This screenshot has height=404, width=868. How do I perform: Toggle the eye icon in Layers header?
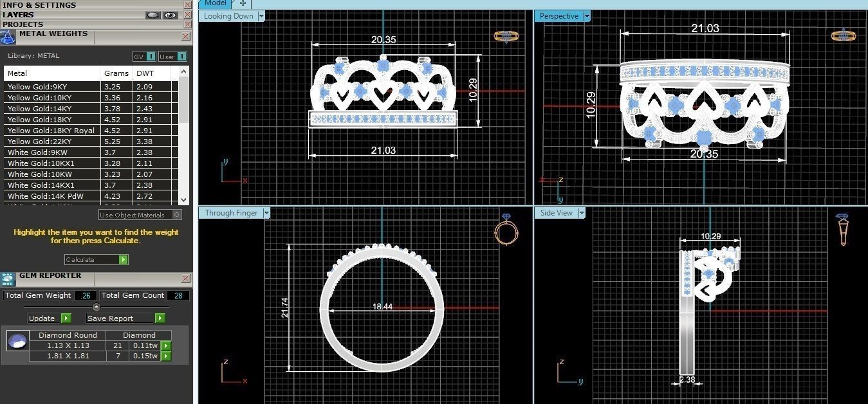pos(171,15)
